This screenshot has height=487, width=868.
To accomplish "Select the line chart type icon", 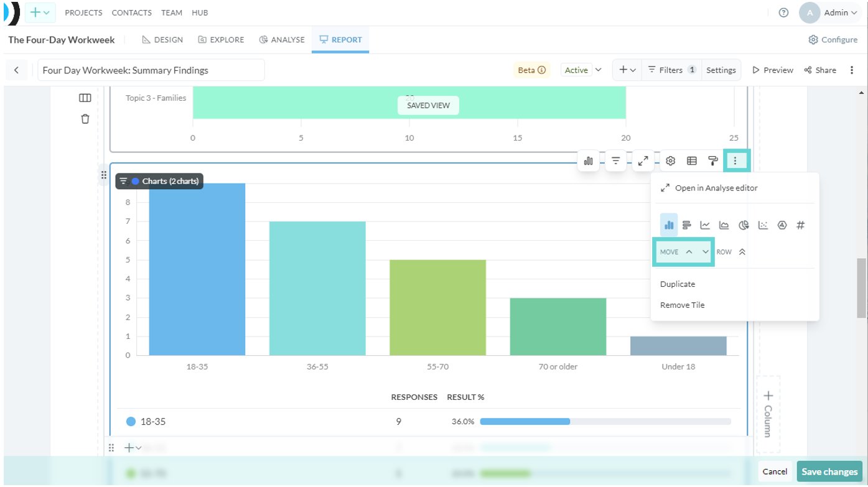I will [x=705, y=225].
